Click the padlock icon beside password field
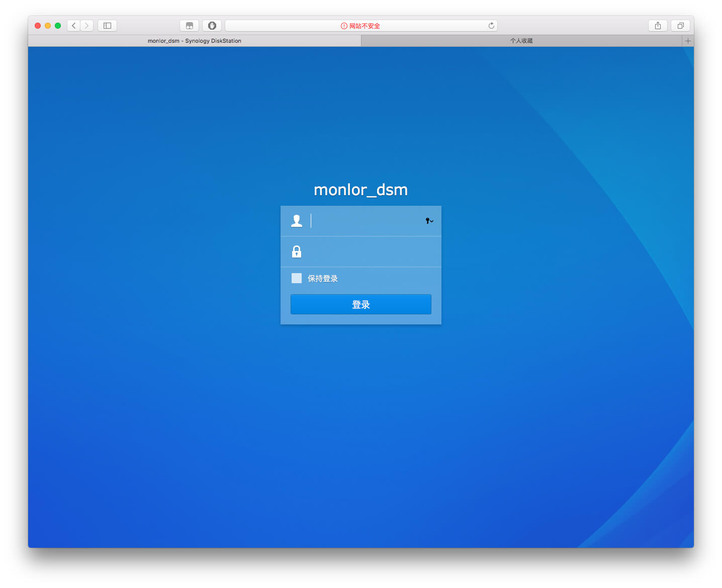722x588 pixels. point(297,251)
